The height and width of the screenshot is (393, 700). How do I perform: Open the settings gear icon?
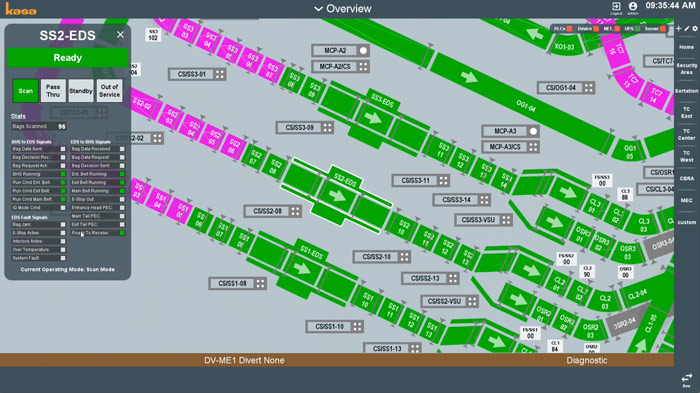(695, 29)
